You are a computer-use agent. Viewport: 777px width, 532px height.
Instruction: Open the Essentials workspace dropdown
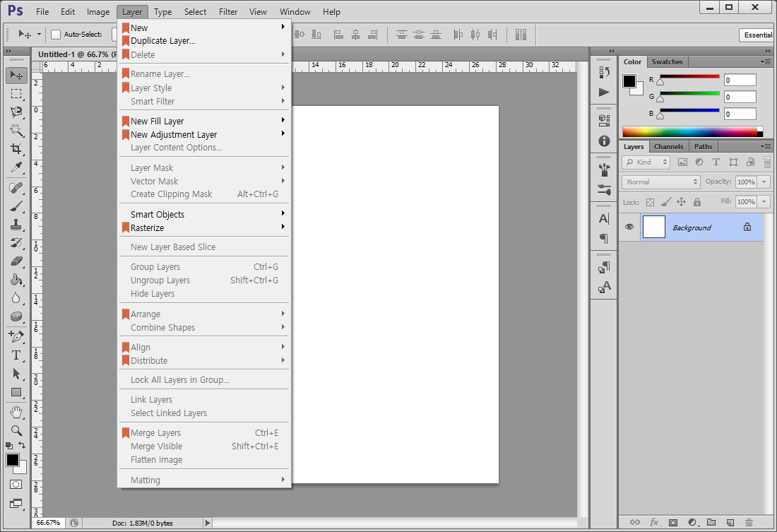click(757, 35)
